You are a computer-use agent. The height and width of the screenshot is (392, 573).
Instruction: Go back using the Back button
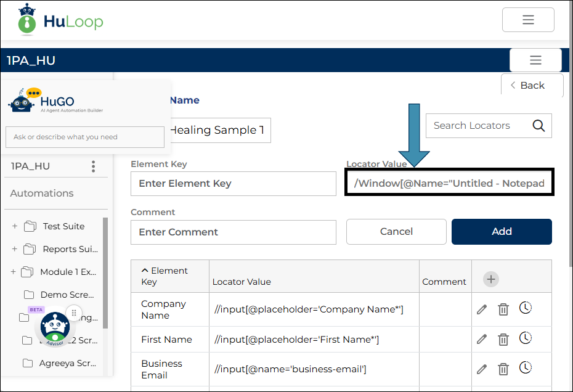tap(532, 85)
